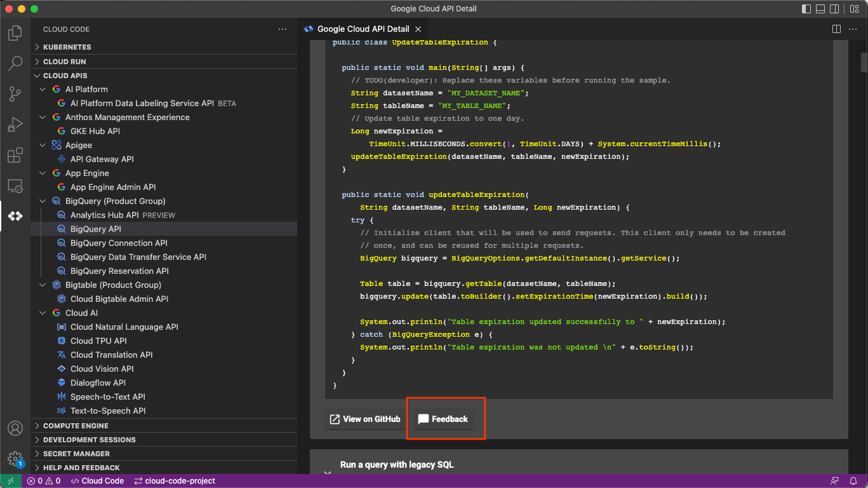Select BigQuery Reservation API

(164, 271)
